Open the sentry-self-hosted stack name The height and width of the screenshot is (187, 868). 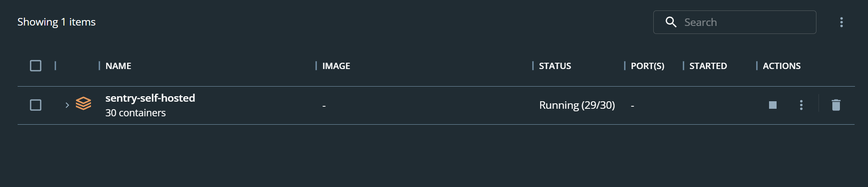150,98
